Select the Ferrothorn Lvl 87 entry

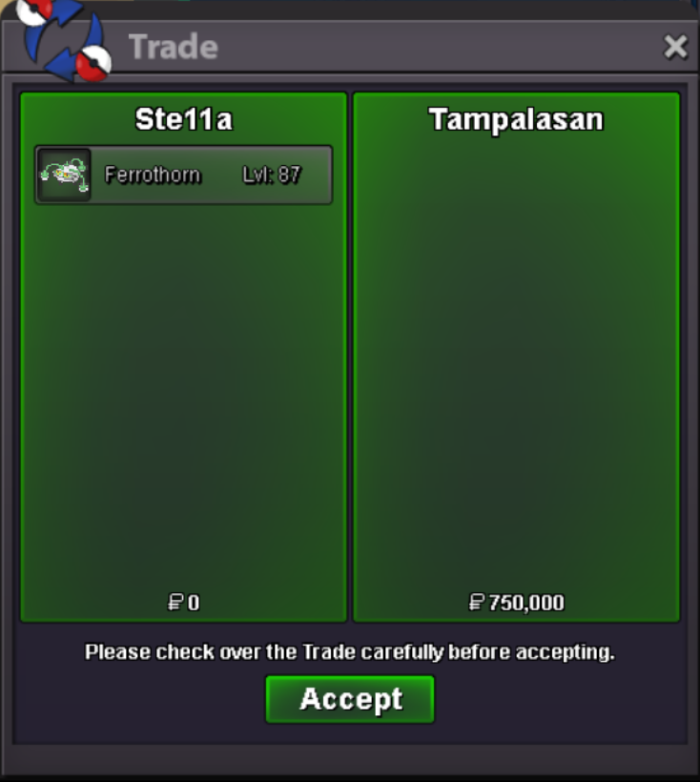(x=183, y=175)
